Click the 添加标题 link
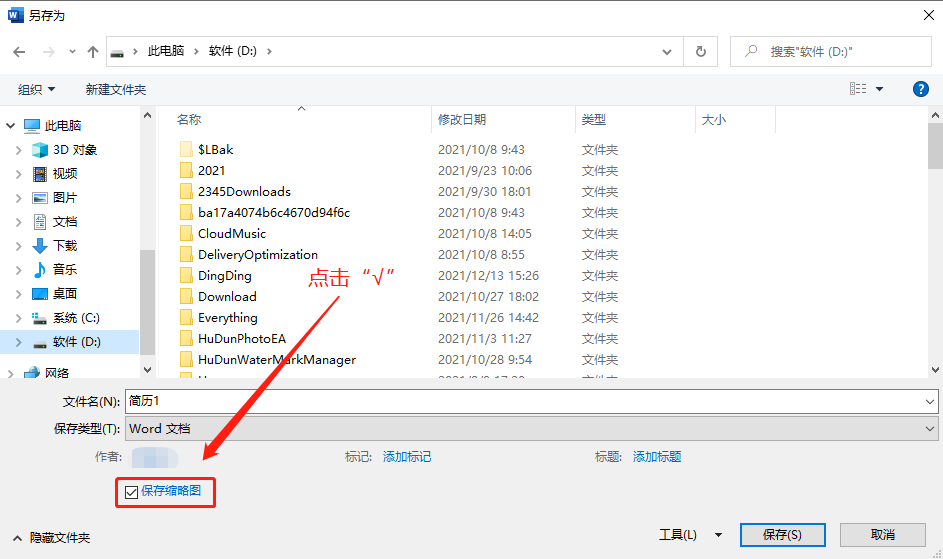The image size is (943, 559). point(657,457)
